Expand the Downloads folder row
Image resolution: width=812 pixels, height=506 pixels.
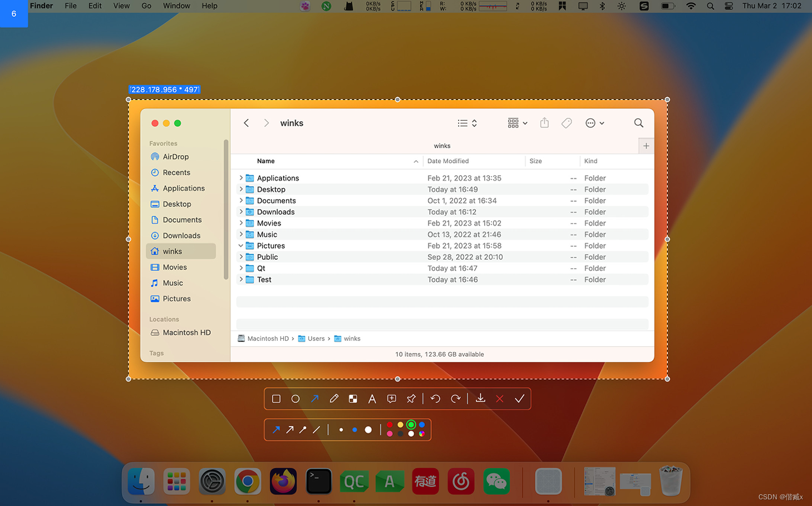pos(241,212)
